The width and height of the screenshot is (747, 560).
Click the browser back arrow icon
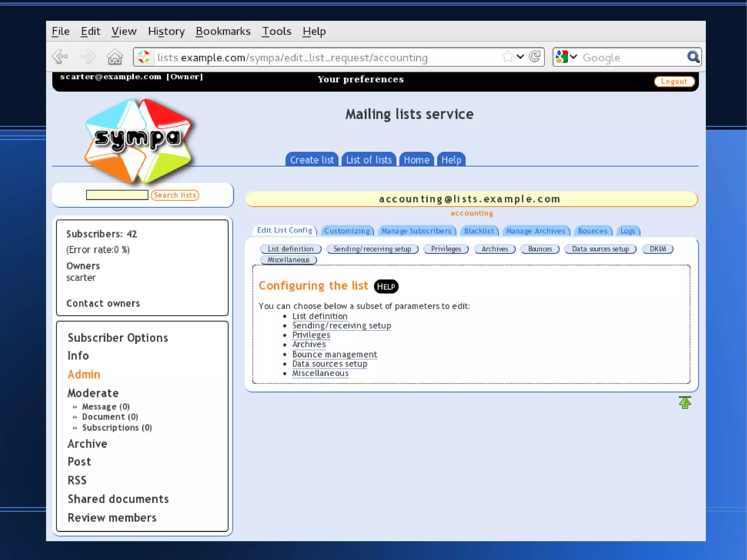pos(60,57)
